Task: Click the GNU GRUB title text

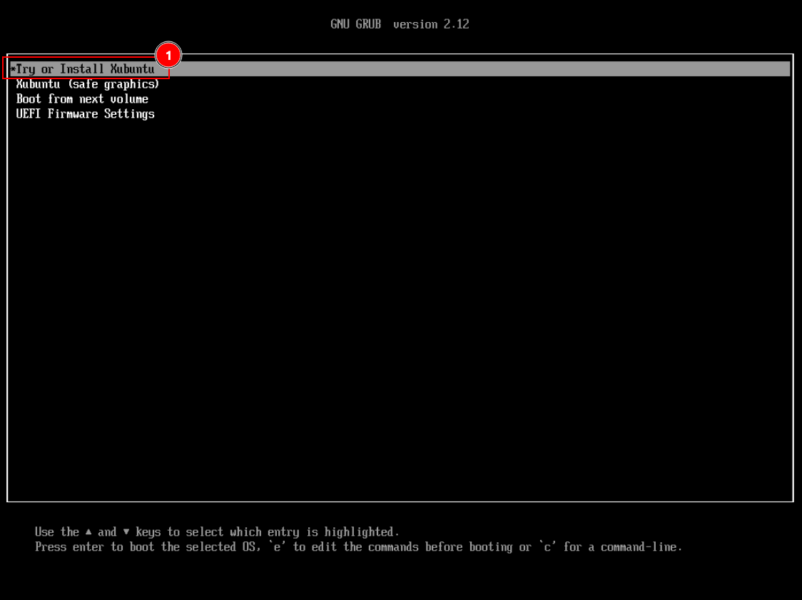Action: pyautogui.click(x=355, y=24)
